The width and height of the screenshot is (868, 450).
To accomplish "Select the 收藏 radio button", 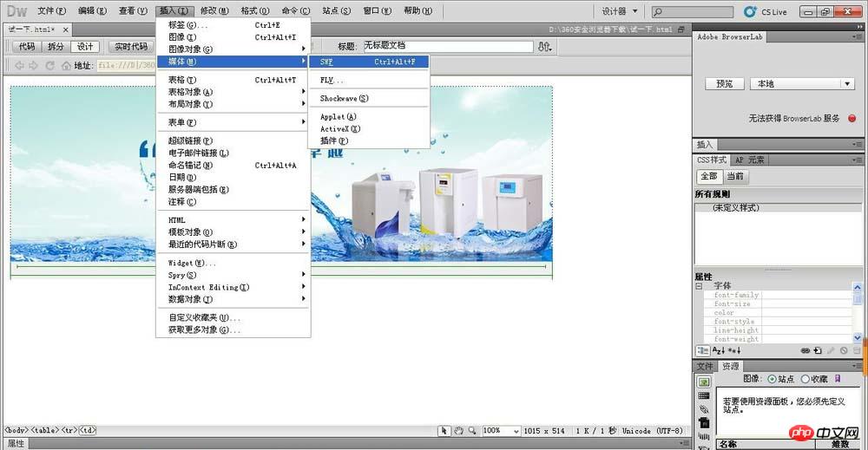I will (x=805, y=379).
